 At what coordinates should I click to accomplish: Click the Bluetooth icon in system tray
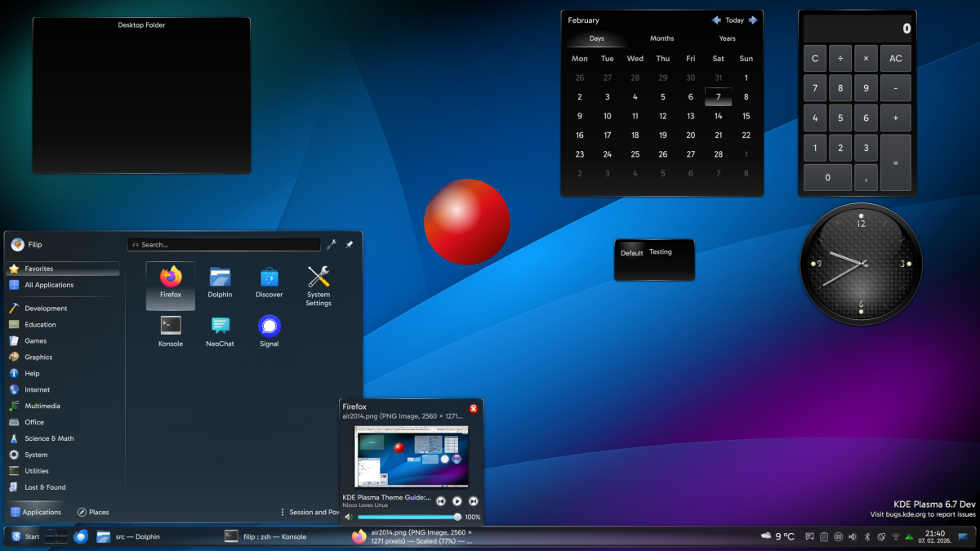coord(867,536)
